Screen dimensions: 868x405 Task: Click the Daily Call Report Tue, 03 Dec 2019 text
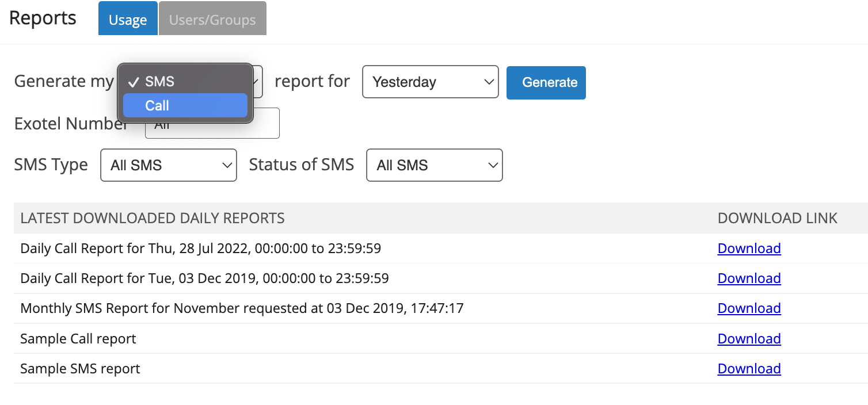tap(204, 278)
